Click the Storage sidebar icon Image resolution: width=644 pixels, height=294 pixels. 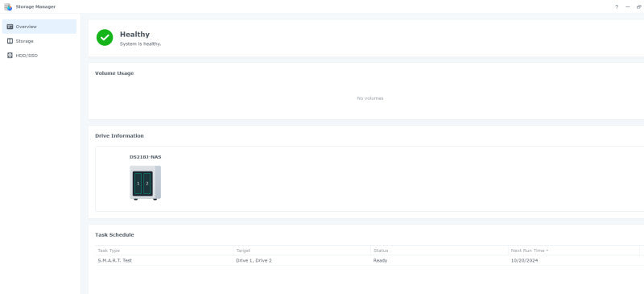(x=10, y=41)
